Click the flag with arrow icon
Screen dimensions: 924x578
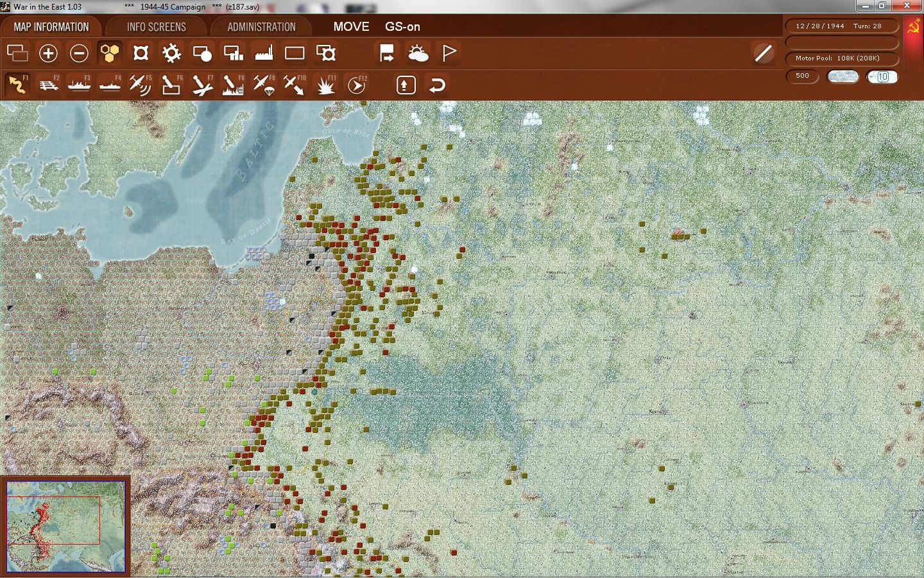pyautogui.click(x=387, y=53)
